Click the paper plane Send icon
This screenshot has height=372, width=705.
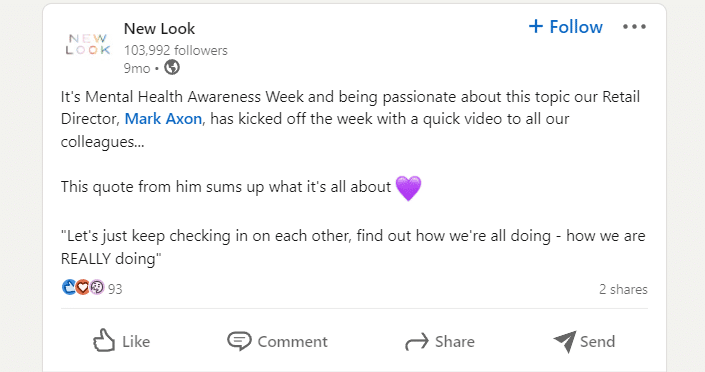tap(565, 342)
